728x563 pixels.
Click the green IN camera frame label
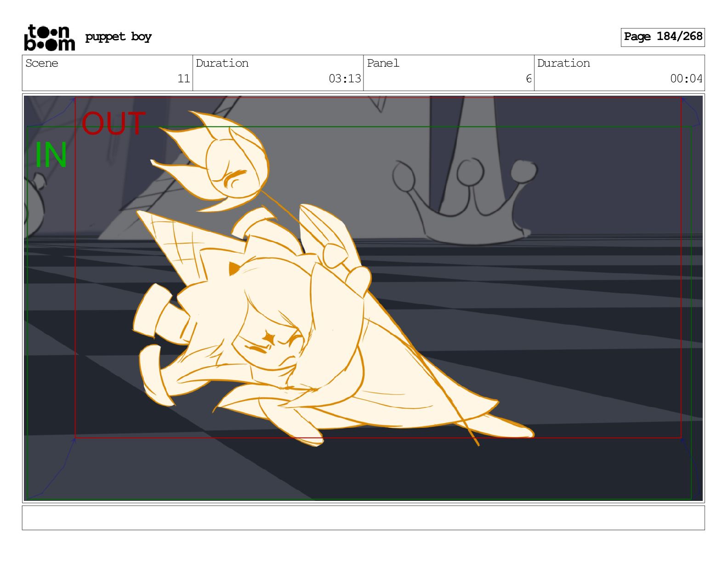(x=51, y=155)
